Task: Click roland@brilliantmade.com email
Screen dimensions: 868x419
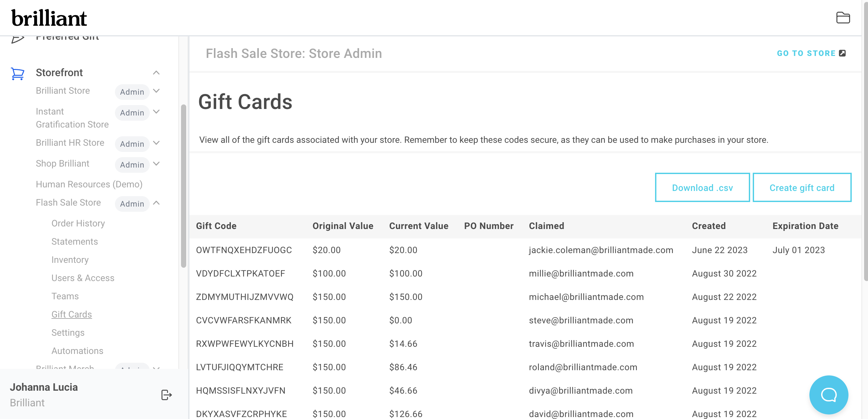Action: pos(582,367)
